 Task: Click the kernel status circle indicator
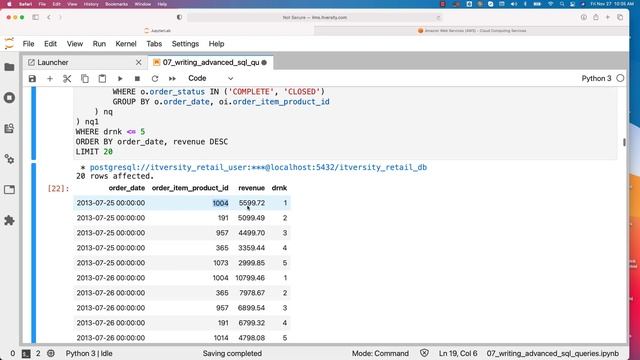point(620,78)
